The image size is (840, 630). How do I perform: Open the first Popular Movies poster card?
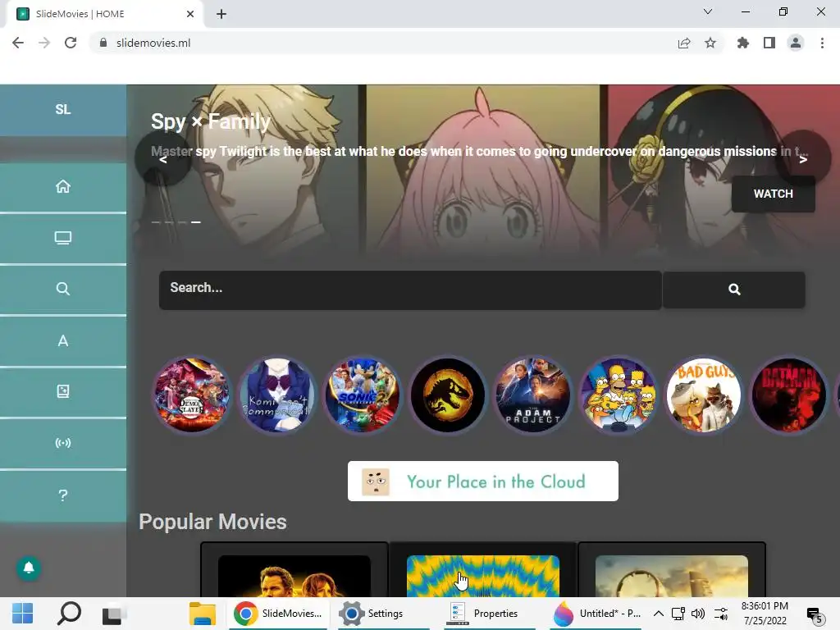click(294, 571)
